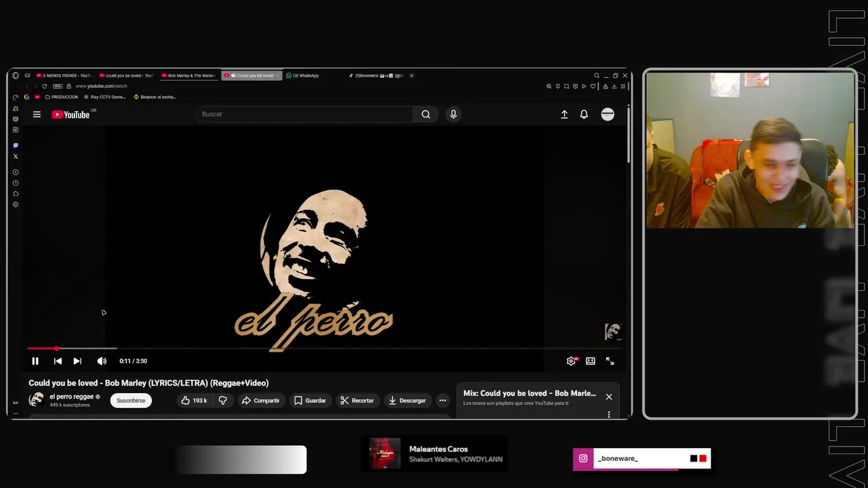Start voice search with microphone

[454, 115]
